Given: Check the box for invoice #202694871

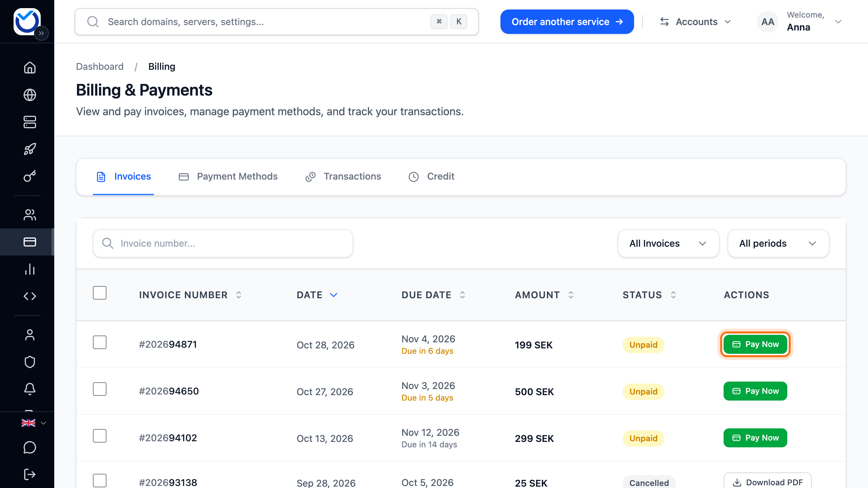Looking at the screenshot, I should point(100,342).
